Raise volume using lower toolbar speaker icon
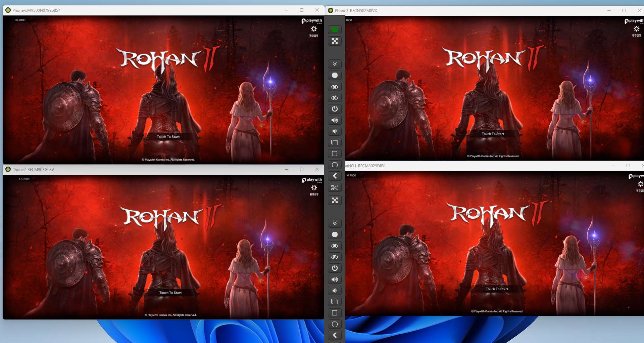This screenshot has height=343, width=644. [x=335, y=280]
